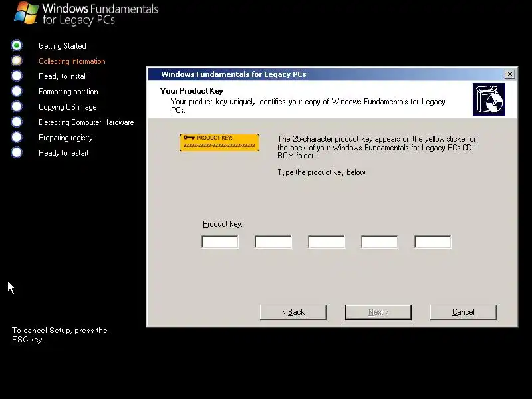The height and width of the screenshot is (399, 532).
Task: Click the Collecting information step indicator
Action: click(x=17, y=61)
